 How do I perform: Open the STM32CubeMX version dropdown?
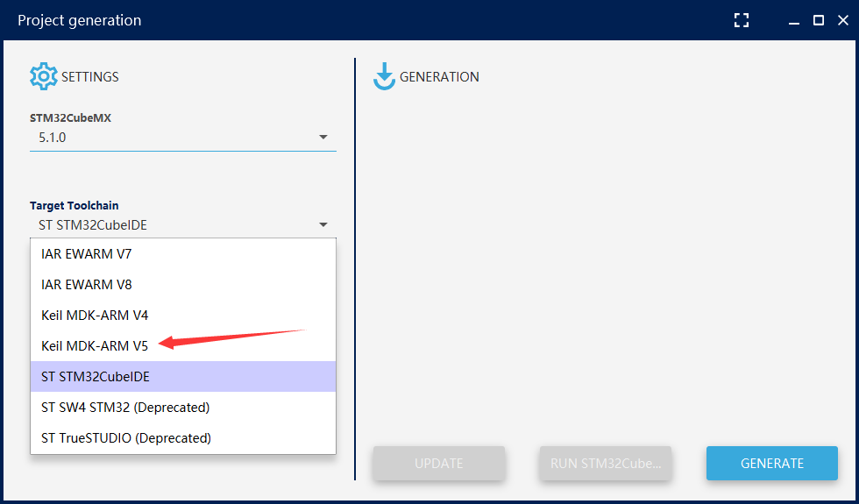click(183, 138)
